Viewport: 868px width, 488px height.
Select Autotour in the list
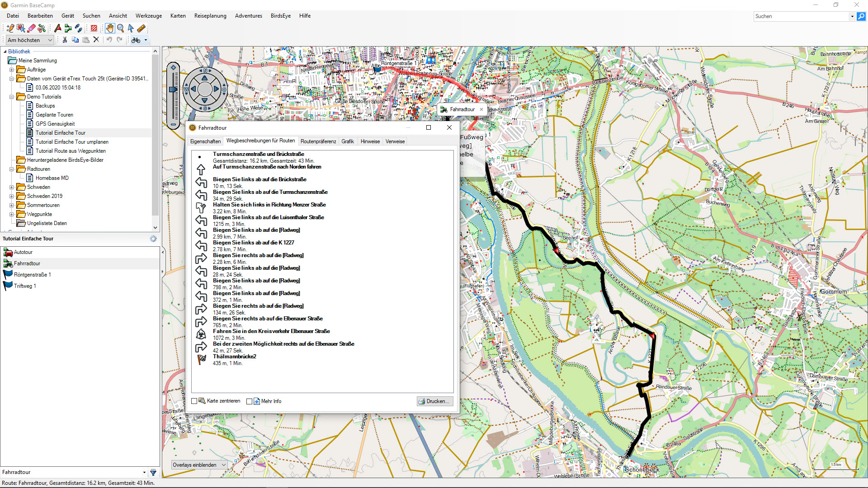pos(23,252)
